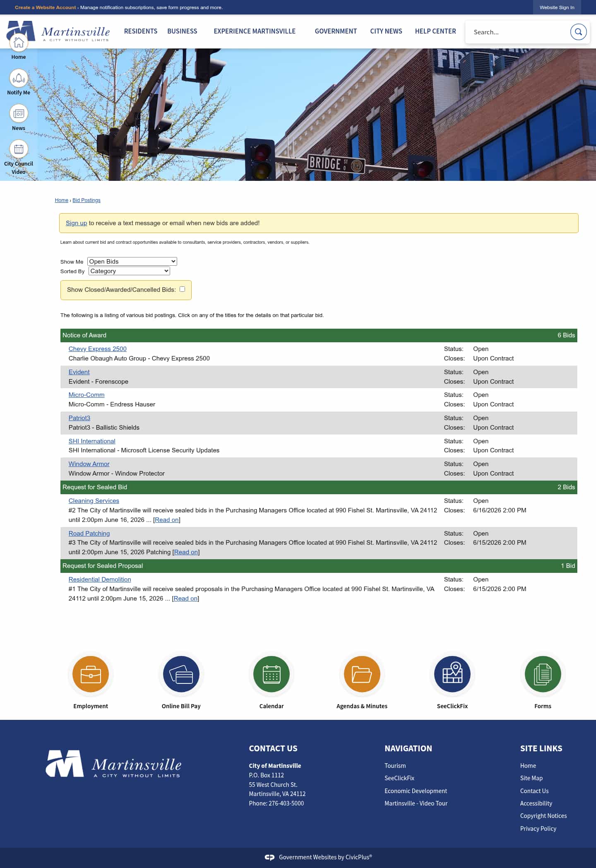Image resolution: width=596 pixels, height=868 pixels.
Task: Open the Residential Demolition bid
Action: click(x=100, y=579)
